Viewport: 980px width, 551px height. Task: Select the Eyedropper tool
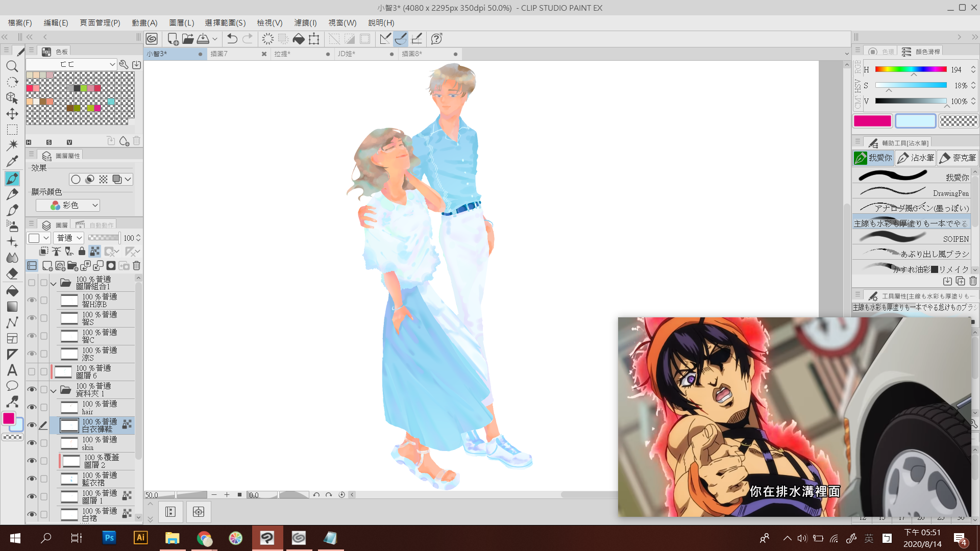click(12, 161)
